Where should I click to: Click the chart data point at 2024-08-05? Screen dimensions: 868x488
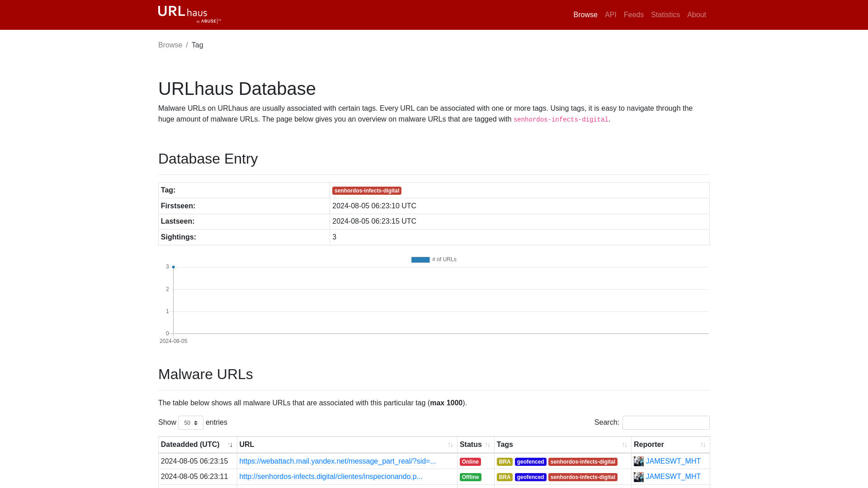pyautogui.click(x=173, y=267)
